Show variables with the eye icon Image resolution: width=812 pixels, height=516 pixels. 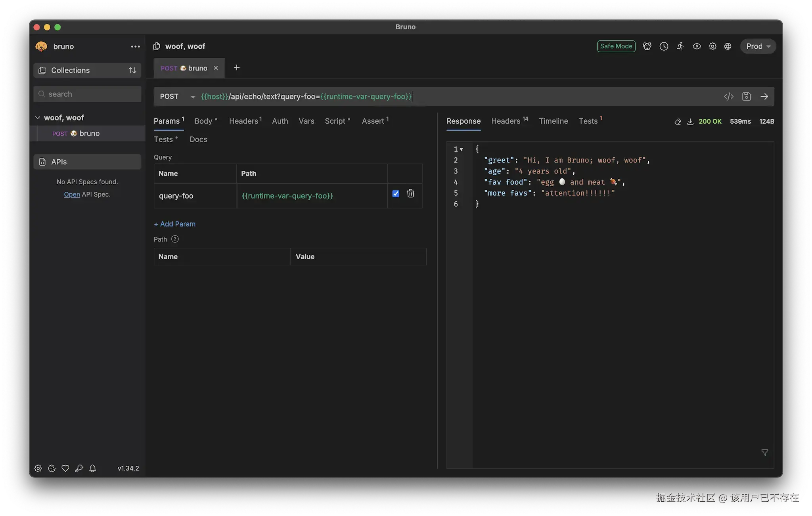(696, 46)
